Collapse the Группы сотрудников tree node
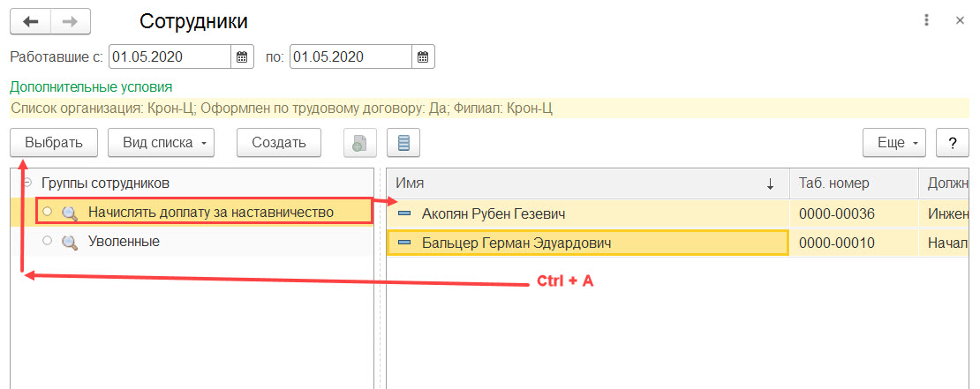Screen dimensions: 980x389 pos(26,183)
